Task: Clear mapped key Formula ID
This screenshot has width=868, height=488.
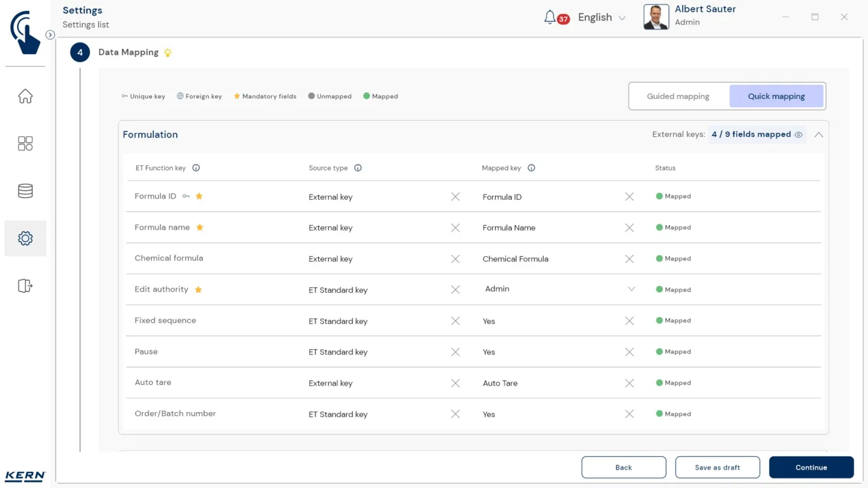Action: tap(629, 197)
